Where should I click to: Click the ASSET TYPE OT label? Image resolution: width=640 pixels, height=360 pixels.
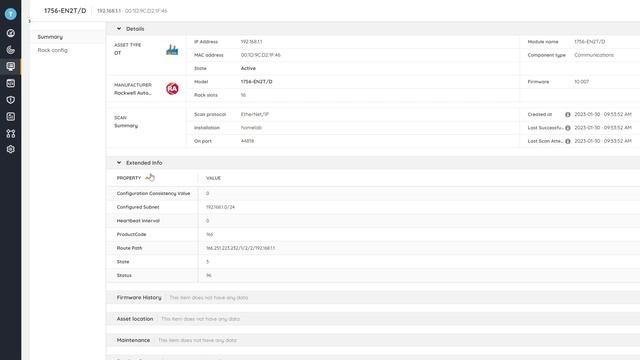click(127, 49)
